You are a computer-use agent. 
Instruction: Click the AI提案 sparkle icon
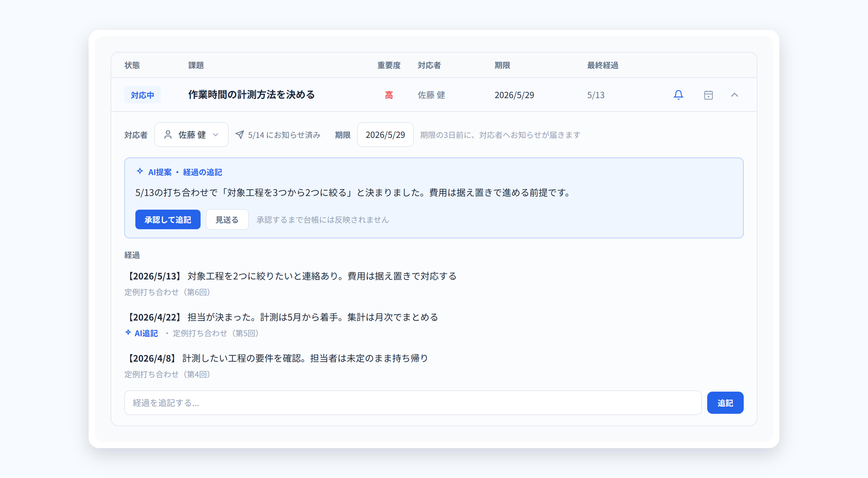point(140,171)
